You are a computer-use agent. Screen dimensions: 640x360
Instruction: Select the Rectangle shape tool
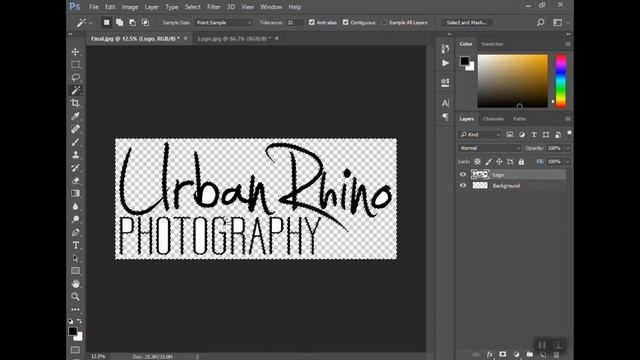[76, 271]
